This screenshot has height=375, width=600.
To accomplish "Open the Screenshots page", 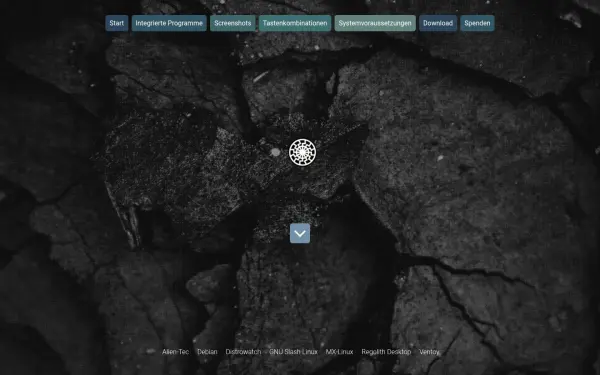I will [x=233, y=23].
